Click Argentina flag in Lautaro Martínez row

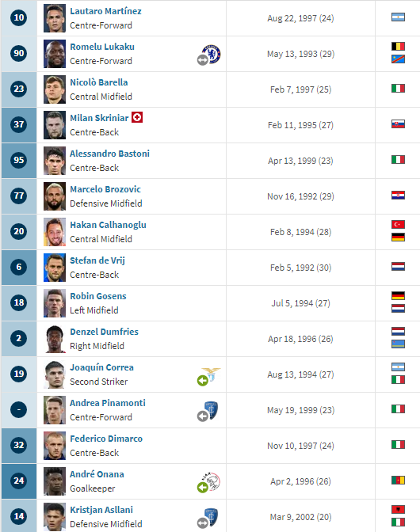pos(398,17)
